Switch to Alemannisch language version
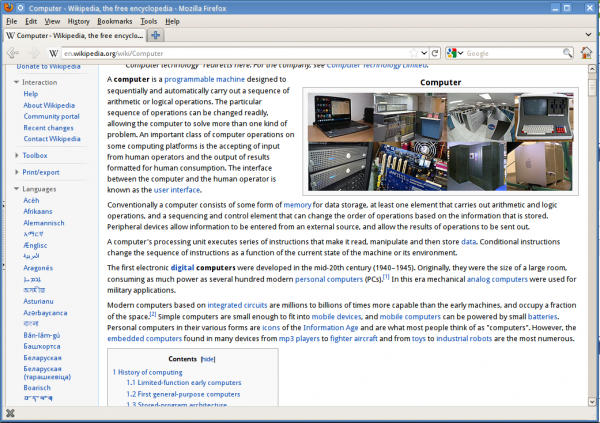Image resolution: width=600 pixels, height=423 pixels. pyautogui.click(x=44, y=223)
